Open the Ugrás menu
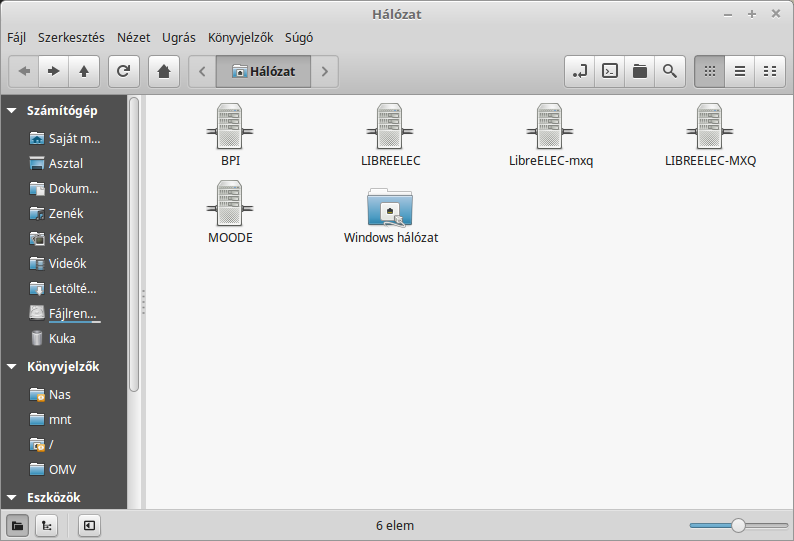794x541 pixels. [x=179, y=37]
